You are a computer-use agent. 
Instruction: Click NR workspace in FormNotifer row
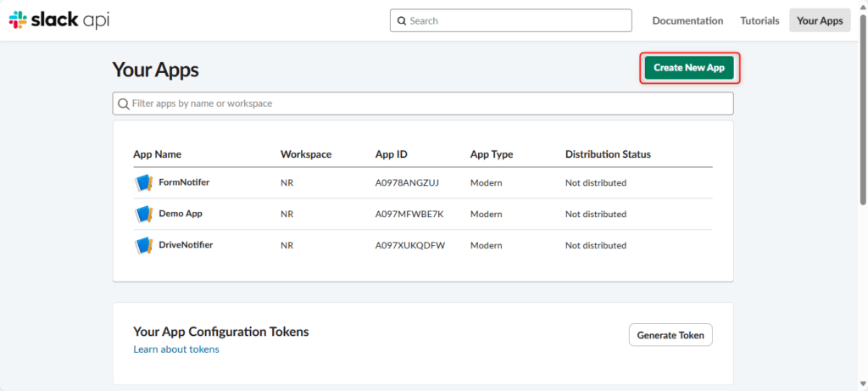point(287,182)
